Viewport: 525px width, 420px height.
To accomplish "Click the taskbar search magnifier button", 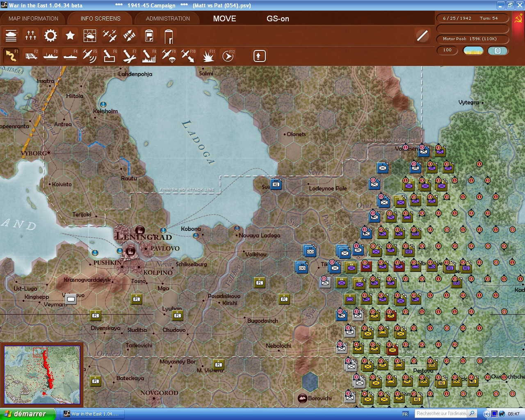I will pyautogui.click(x=472, y=413).
